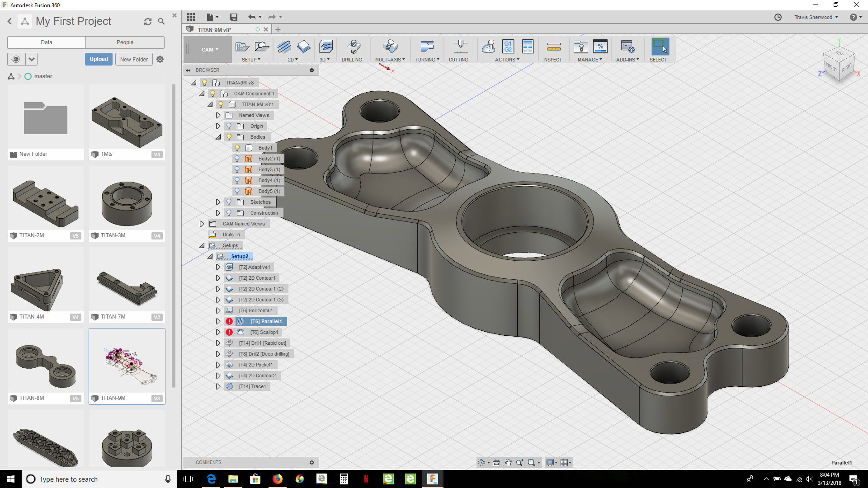Open the 3D toolpath menu
This screenshot has width=868, height=488.
(x=325, y=59)
